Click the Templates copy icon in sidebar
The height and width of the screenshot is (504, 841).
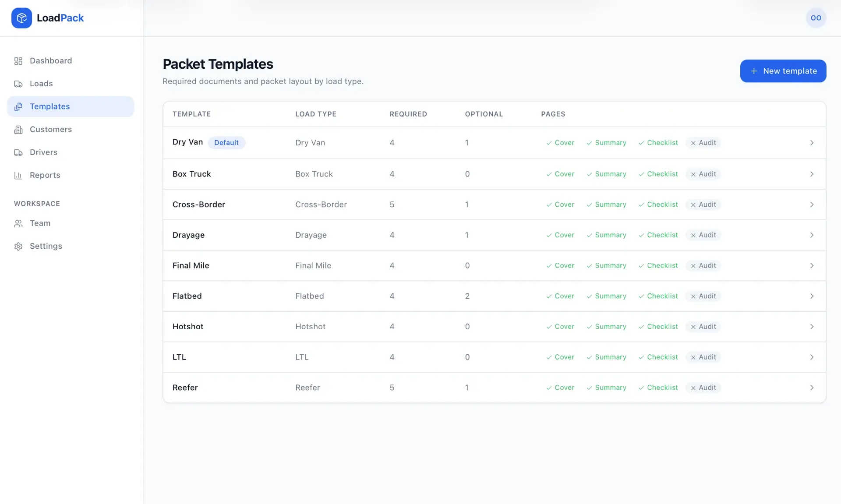[18, 106]
